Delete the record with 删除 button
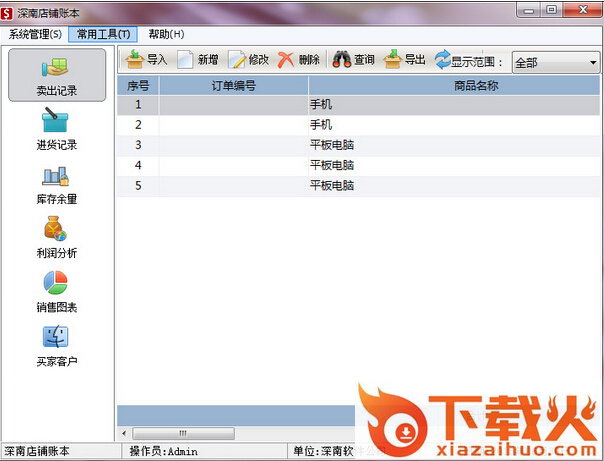604x461 pixels. click(x=299, y=60)
